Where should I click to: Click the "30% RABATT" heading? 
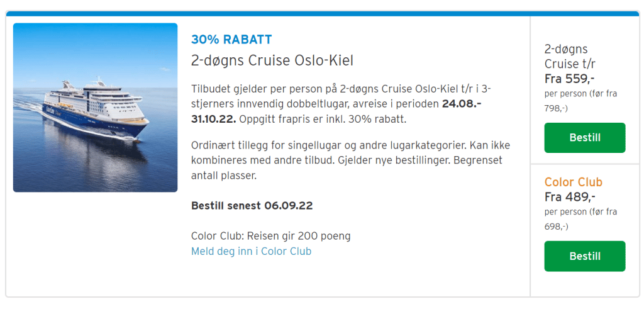point(231,40)
